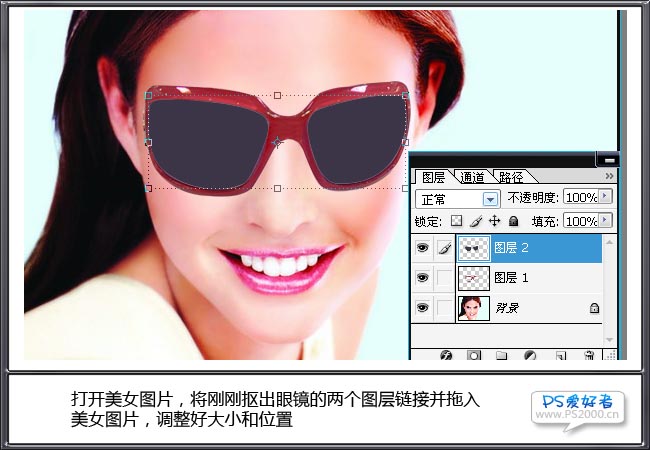Toggle visibility of 图层 1
The image size is (650, 450).
(424, 278)
